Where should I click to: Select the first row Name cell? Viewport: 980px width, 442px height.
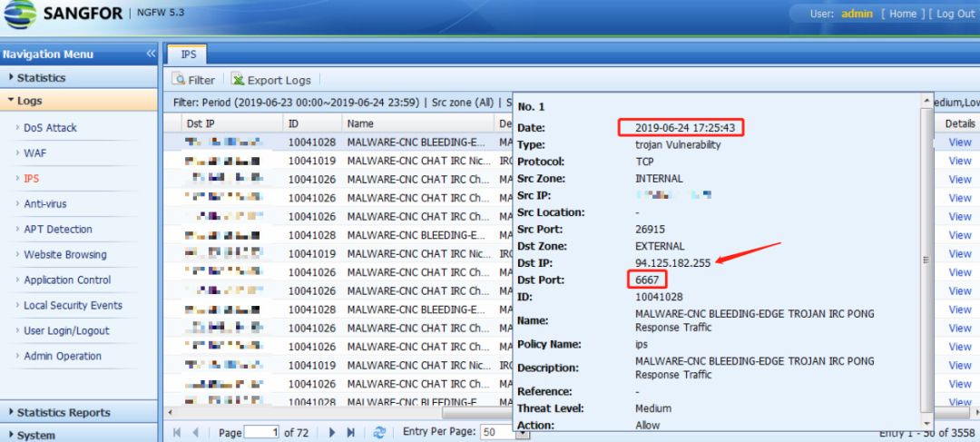416,142
